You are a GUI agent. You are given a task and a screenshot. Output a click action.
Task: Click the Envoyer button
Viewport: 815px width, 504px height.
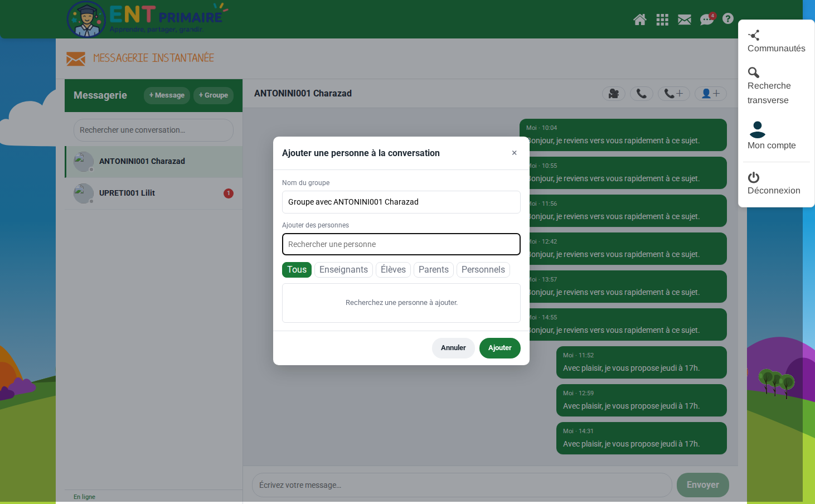pyautogui.click(x=703, y=485)
